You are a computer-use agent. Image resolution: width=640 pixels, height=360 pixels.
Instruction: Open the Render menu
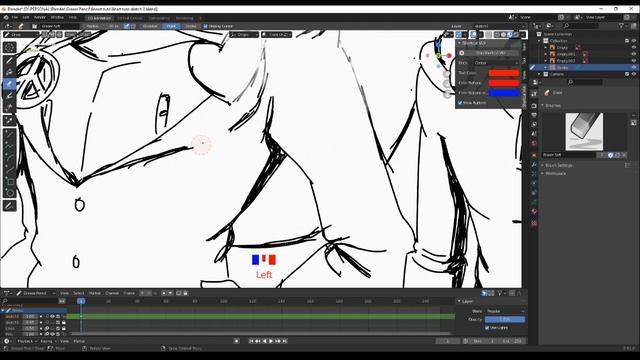click(x=40, y=18)
